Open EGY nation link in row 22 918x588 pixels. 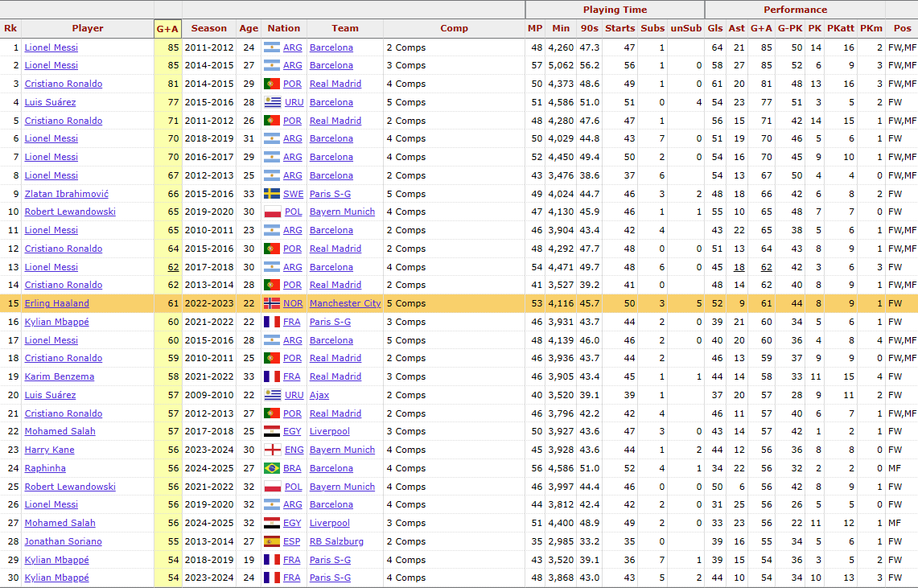pyautogui.click(x=292, y=431)
